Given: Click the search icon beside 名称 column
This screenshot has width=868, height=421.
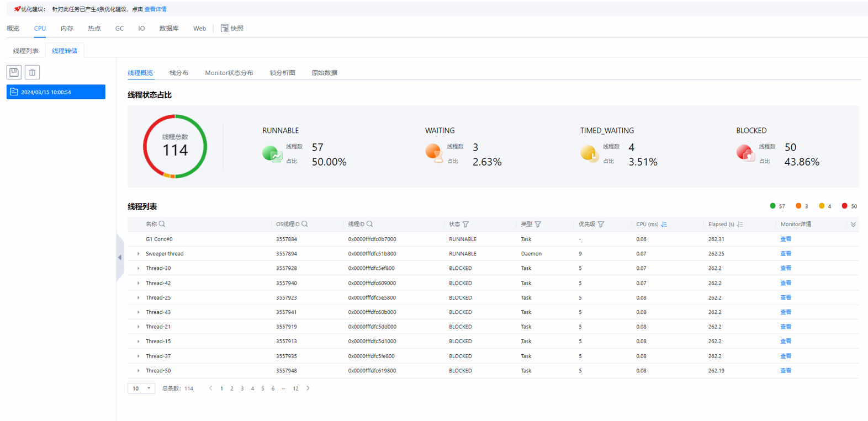Looking at the screenshot, I should coord(162,224).
